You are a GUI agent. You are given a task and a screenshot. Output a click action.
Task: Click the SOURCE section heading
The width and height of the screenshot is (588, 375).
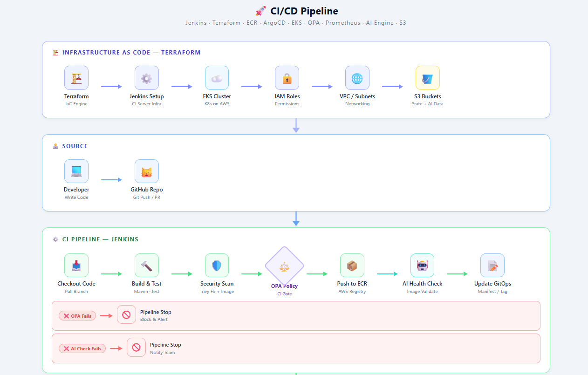[x=75, y=146]
